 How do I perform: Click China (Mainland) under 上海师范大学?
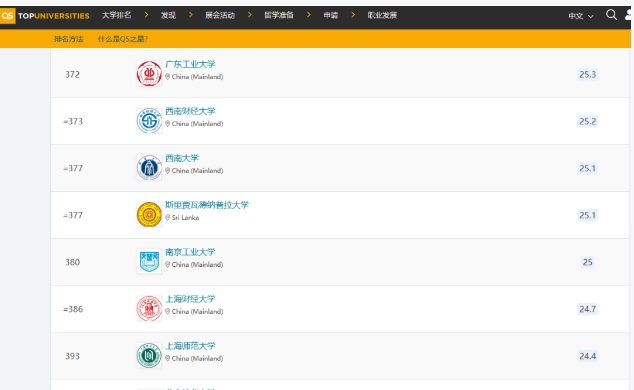coord(197,358)
